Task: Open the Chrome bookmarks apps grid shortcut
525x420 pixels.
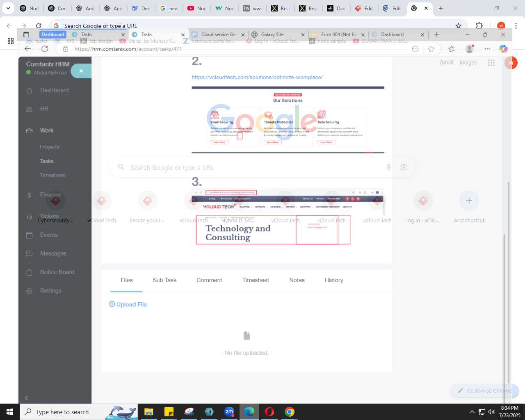Action: click(x=11, y=41)
